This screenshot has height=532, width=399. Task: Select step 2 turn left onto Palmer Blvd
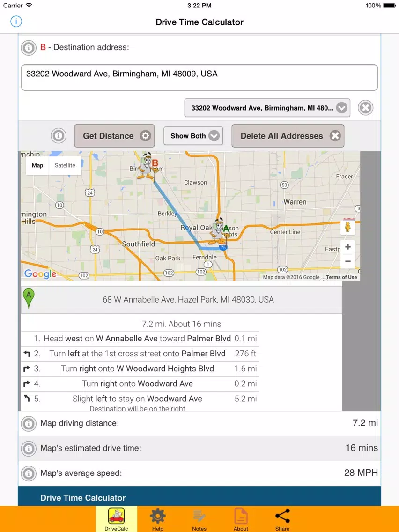(x=140, y=354)
